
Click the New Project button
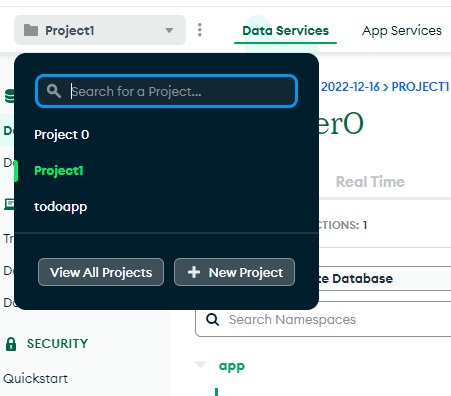click(234, 272)
